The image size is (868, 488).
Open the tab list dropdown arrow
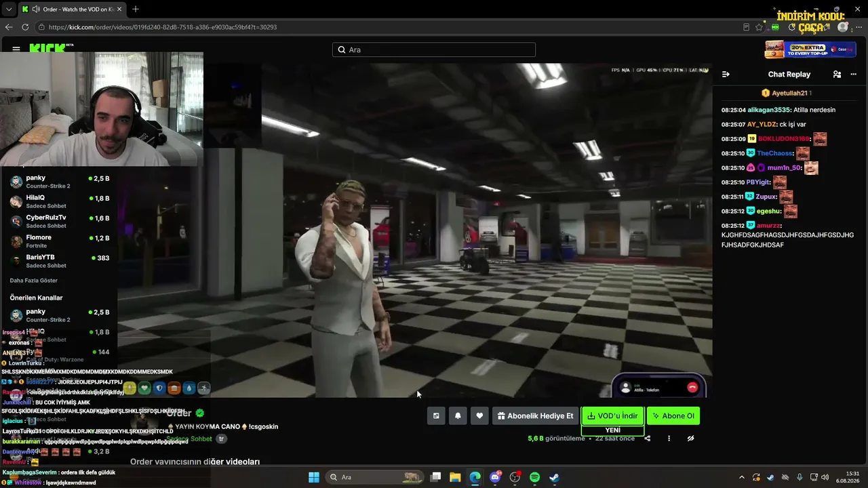tap(9, 9)
